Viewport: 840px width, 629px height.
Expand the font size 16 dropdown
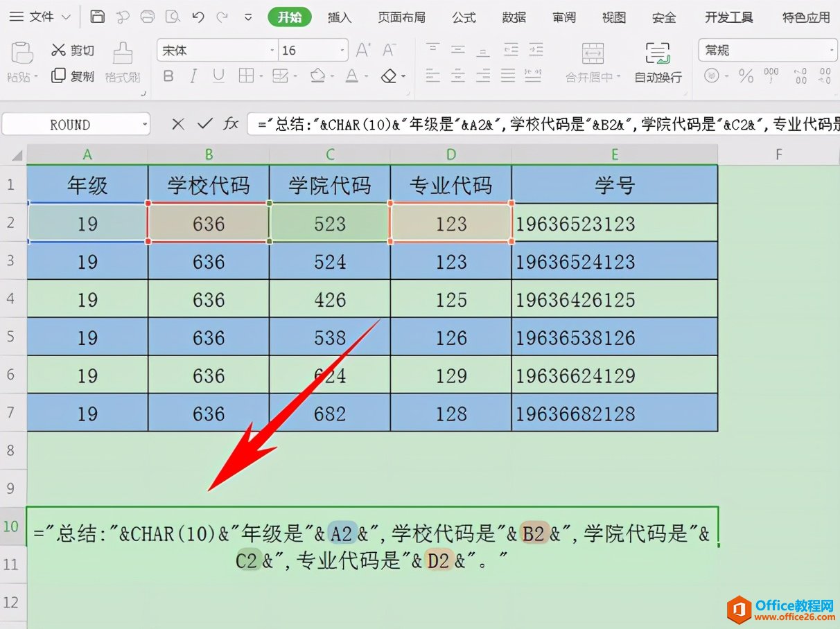342,51
